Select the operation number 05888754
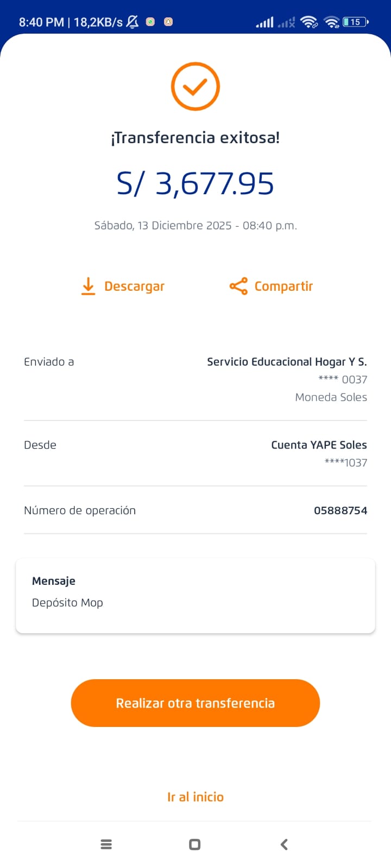 click(340, 510)
